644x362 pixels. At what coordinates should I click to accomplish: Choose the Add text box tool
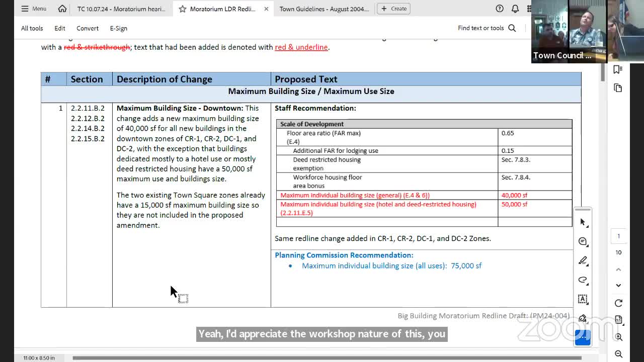coord(583,299)
